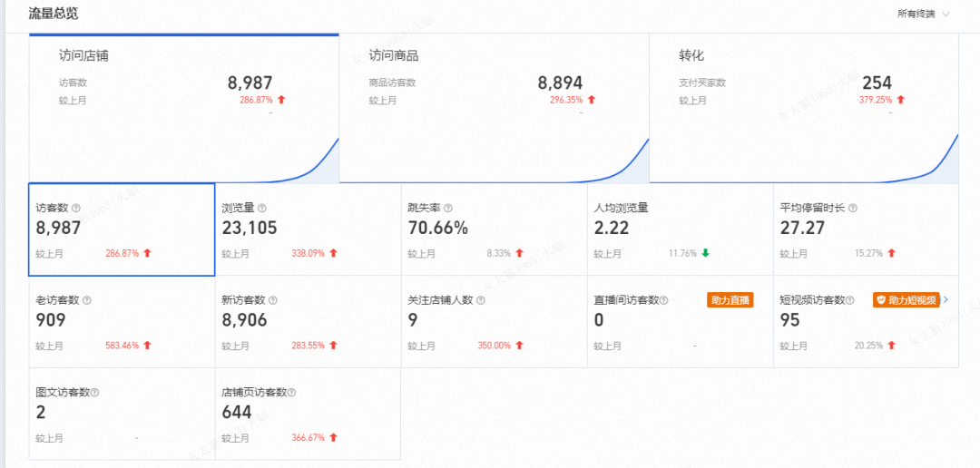Image resolution: width=980 pixels, height=468 pixels.
Task: Click the 338.09% change figure
Action: 309,253
